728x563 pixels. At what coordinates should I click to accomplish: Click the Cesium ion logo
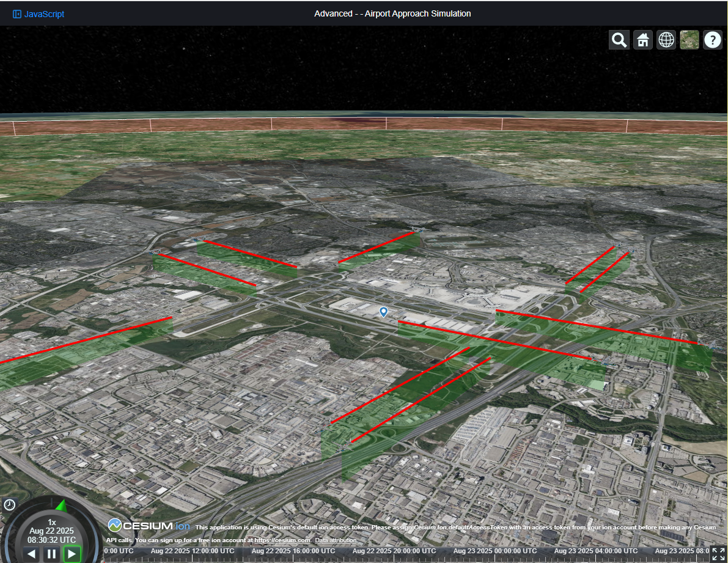(149, 525)
